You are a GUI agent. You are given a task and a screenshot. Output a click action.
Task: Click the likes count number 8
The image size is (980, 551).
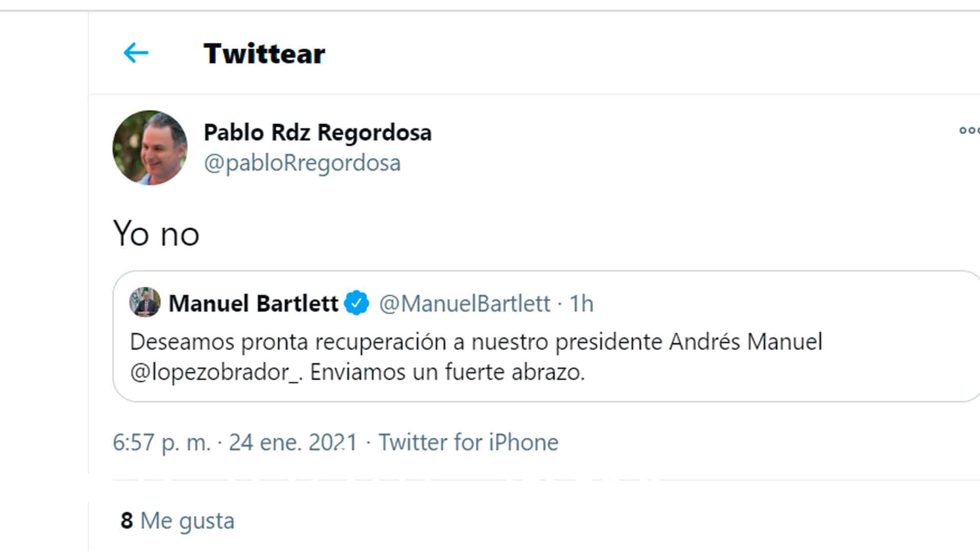tap(127, 521)
